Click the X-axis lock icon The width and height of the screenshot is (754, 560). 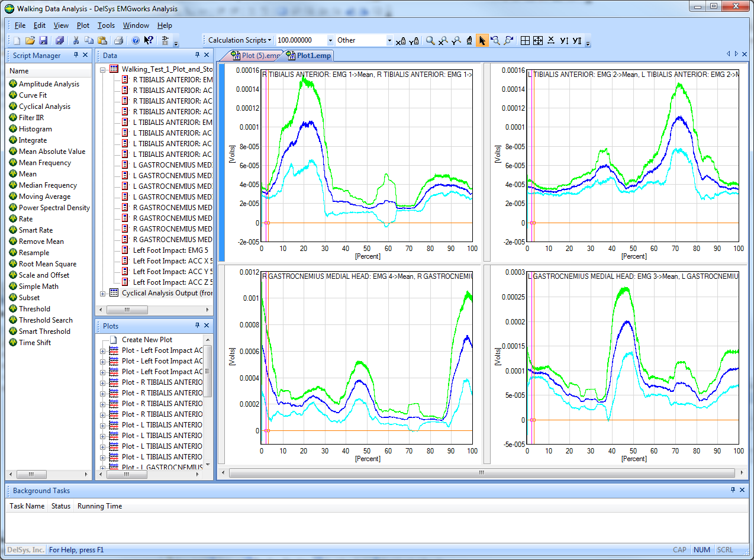point(401,40)
